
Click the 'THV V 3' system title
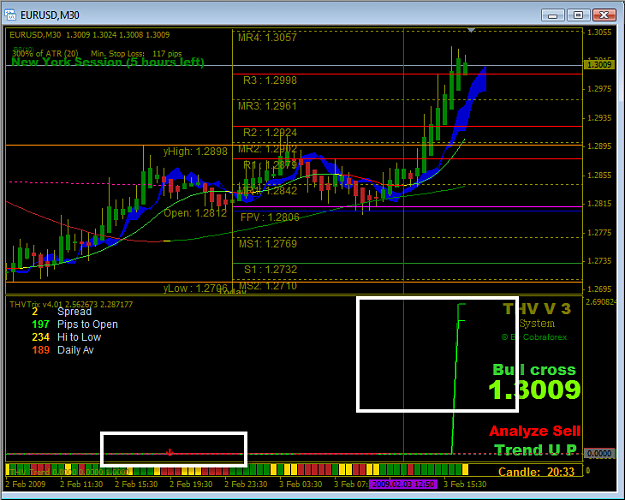tap(537, 309)
